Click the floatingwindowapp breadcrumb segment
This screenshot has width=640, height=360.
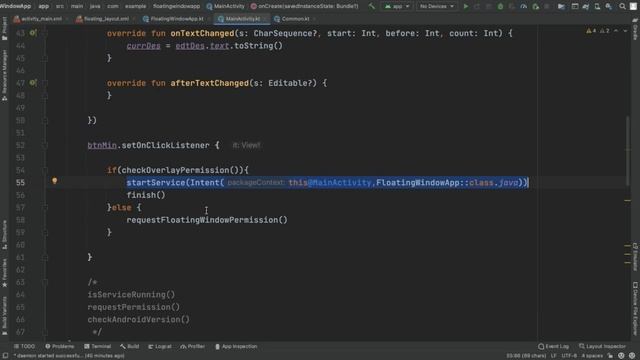pos(176,6)
